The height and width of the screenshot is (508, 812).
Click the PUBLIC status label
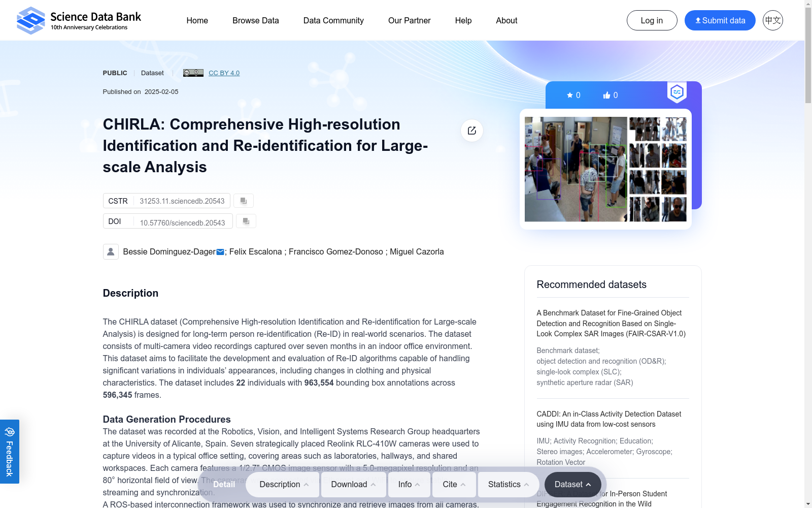point(115,73)
